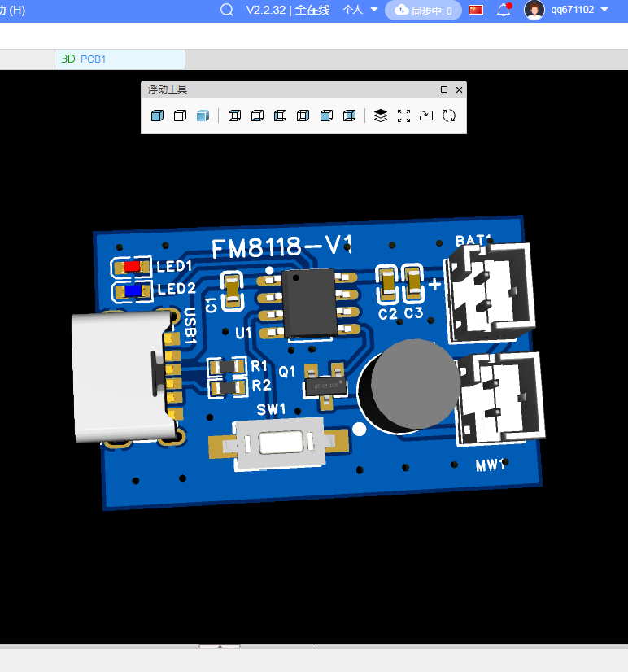628x672 pixels.
Task: Select the R1 resistor model
Action: point(227,366)
